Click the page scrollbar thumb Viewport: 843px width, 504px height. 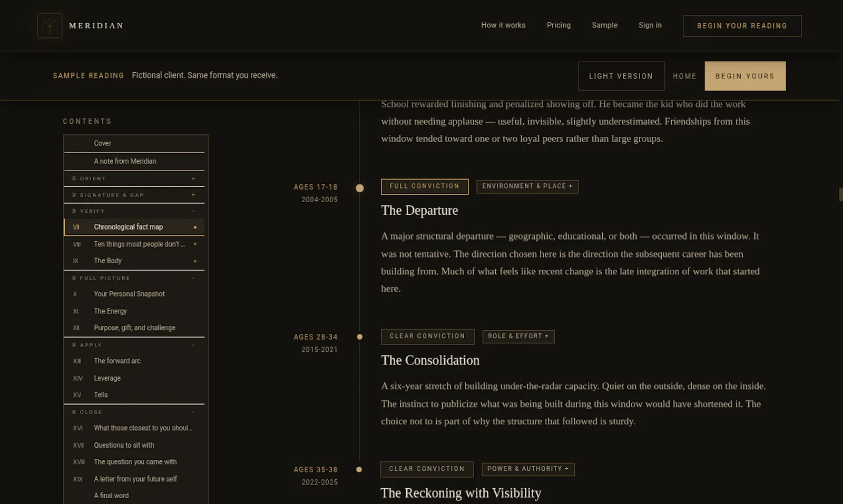point(840,194)
